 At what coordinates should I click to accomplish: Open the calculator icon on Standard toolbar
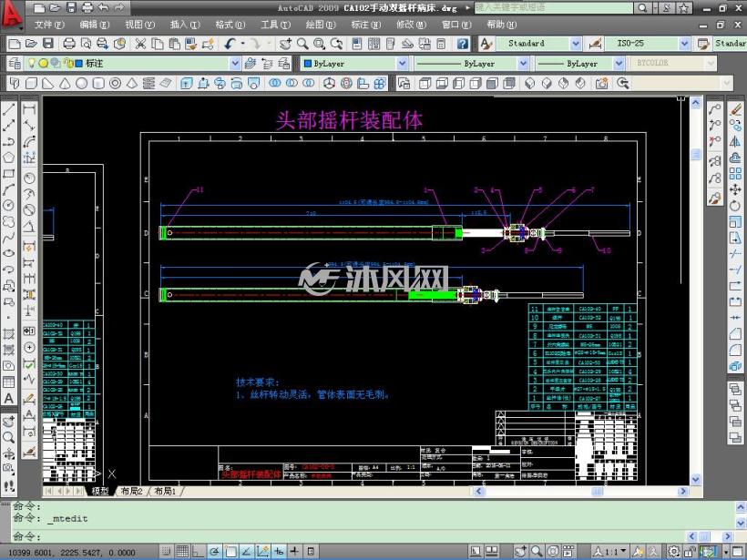[441, 44]
